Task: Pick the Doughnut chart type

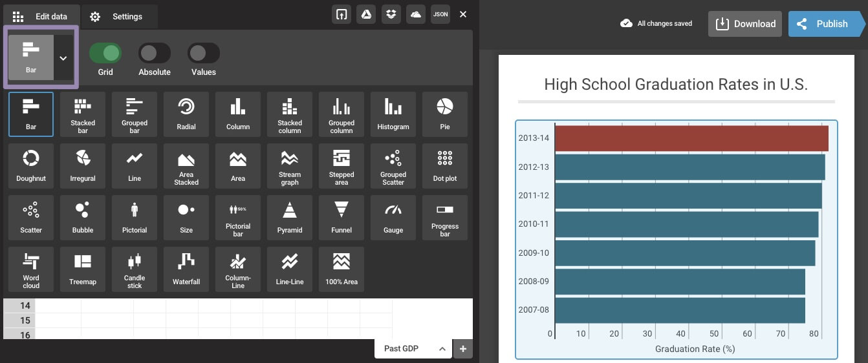Action: point(31,166)
